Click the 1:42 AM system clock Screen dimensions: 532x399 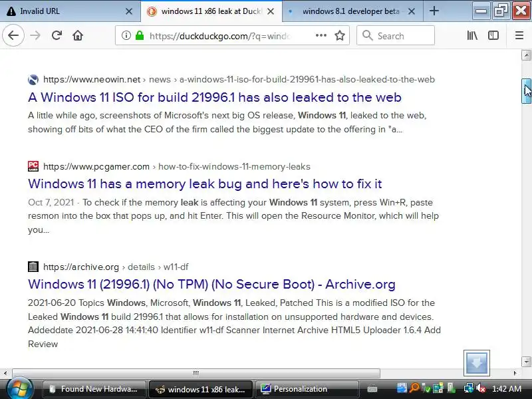[507, 389]
